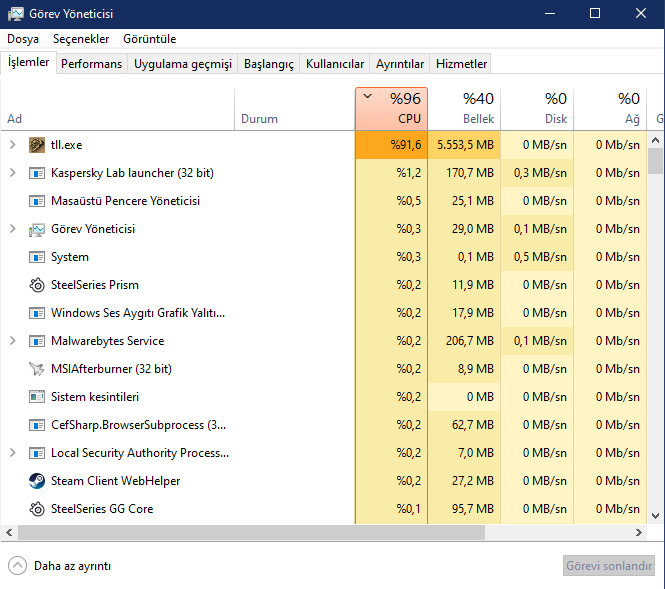Expand the Local Security Authority Process group
This screenshot has width=665, height=589.
pyautogui.click(x=13, y=453)
